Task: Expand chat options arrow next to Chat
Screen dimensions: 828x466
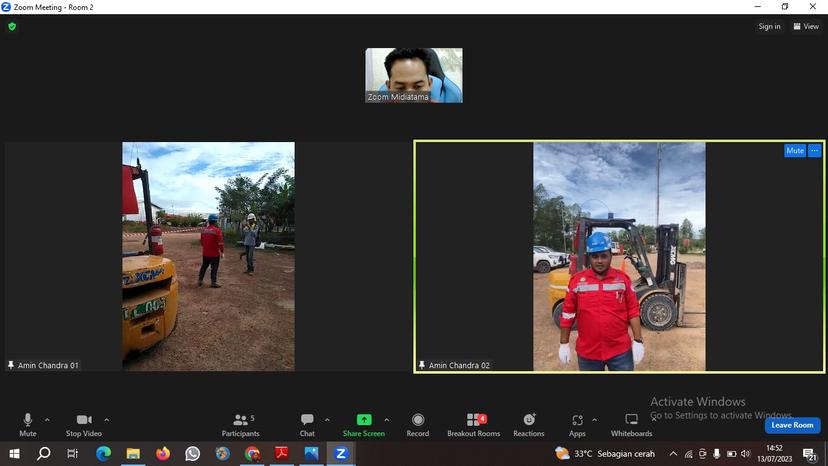Action: coord(327,420)
